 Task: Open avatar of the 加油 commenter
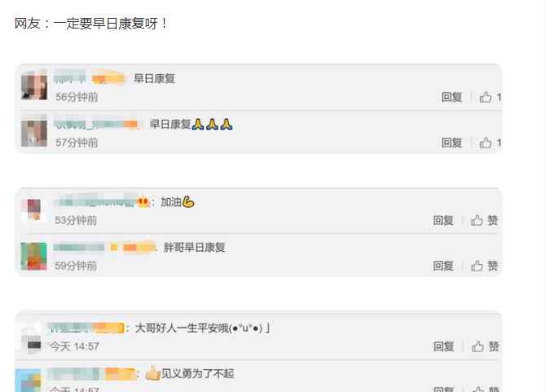pos(34,209)
